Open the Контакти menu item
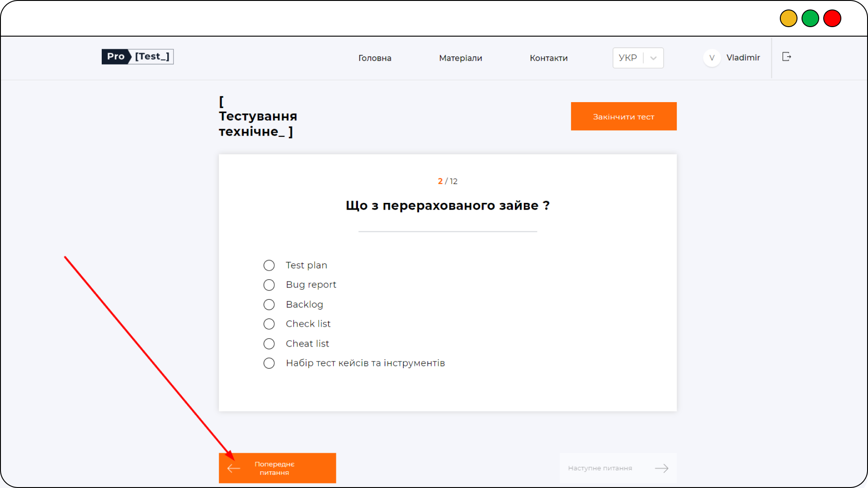 (x=549, y=58)
